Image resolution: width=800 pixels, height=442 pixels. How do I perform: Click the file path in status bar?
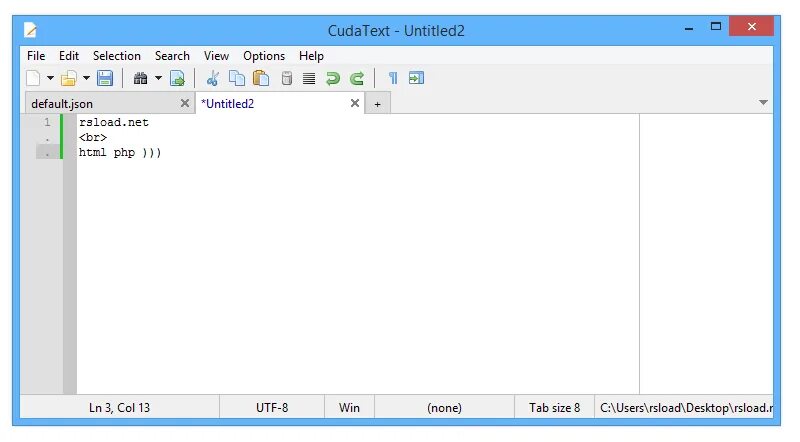(684, 408)
